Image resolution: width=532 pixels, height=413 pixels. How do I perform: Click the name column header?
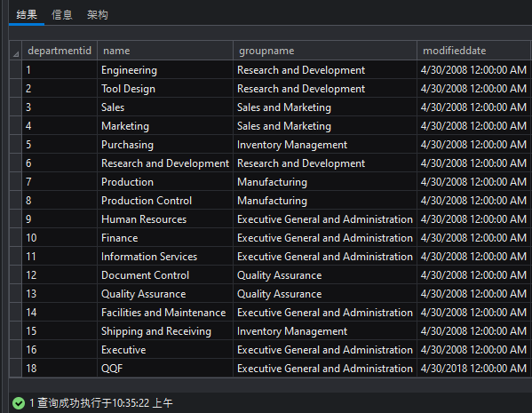(165, 51)
